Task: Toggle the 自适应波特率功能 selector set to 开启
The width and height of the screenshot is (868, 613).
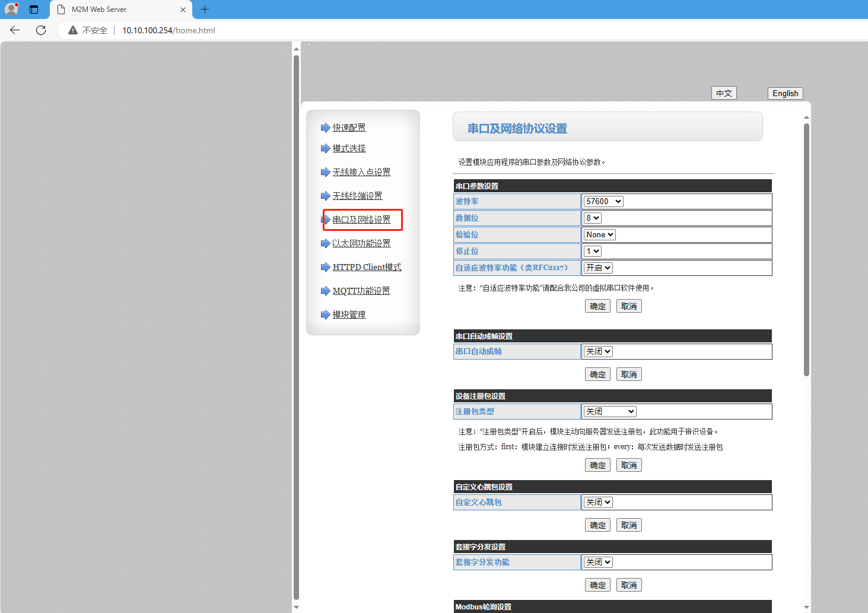Action: [598, 268]
